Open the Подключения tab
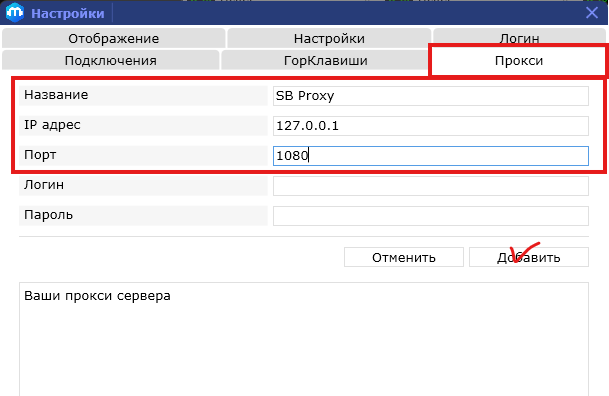The height and width of the screenshot is (396, 609). pos(111,61)
